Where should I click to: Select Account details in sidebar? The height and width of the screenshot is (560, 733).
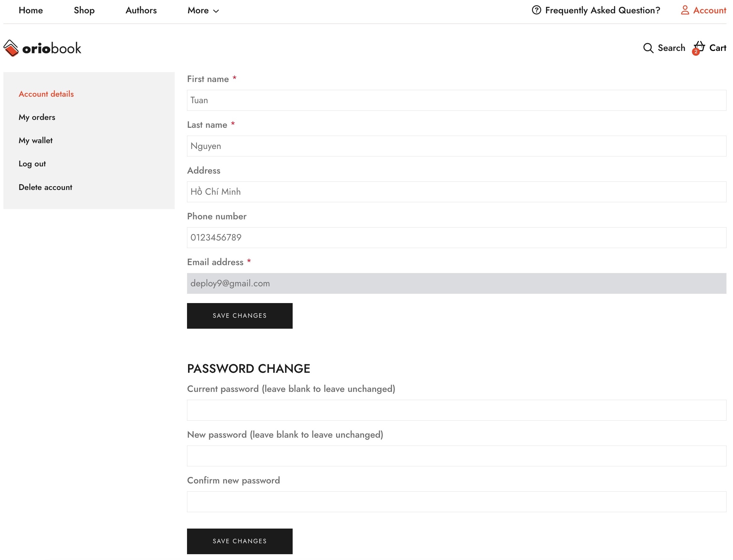pos(46,94)
